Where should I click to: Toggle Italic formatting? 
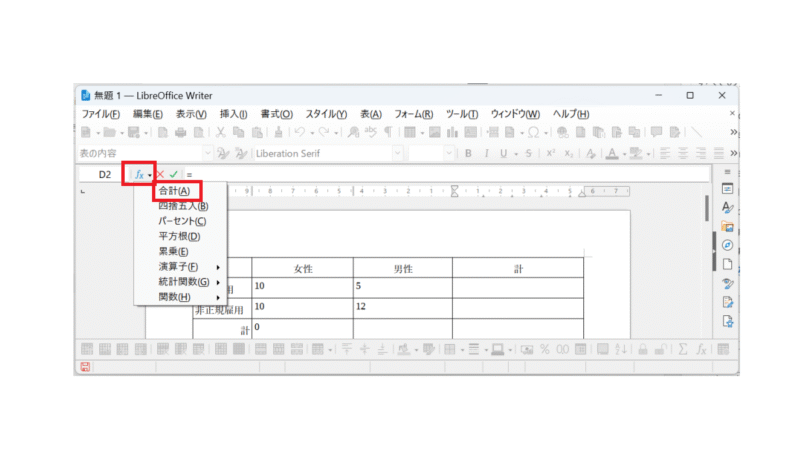(486, 153)
